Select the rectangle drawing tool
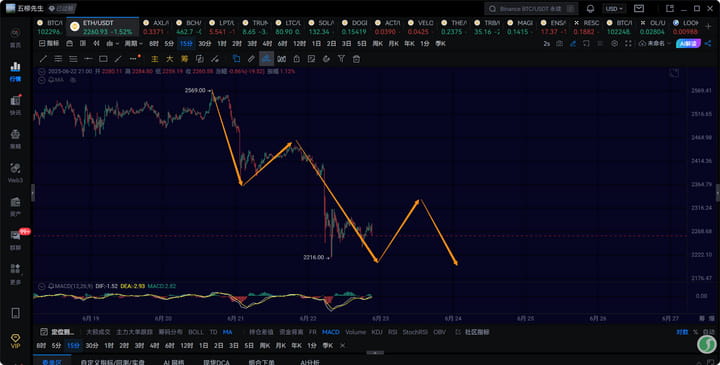The height and width of the screenshot is (365, 720). 103,59
